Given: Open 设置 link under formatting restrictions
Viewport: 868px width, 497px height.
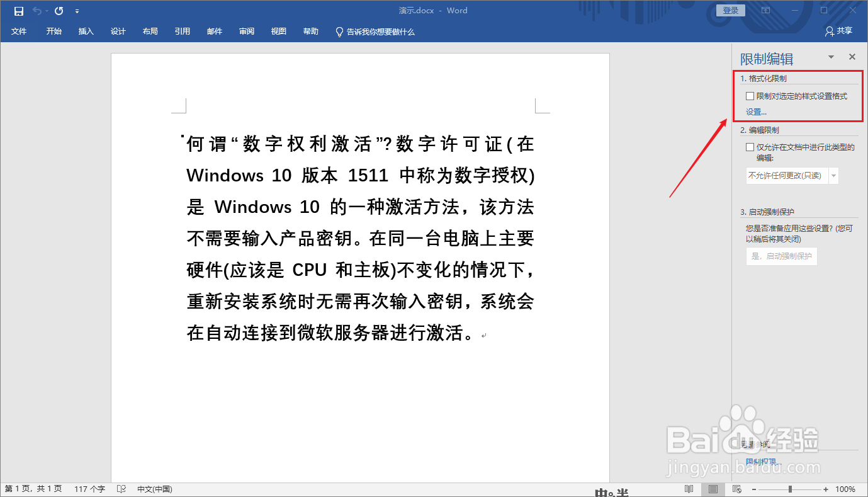Looking at the screenshot, I should click(x=755, y=111).
